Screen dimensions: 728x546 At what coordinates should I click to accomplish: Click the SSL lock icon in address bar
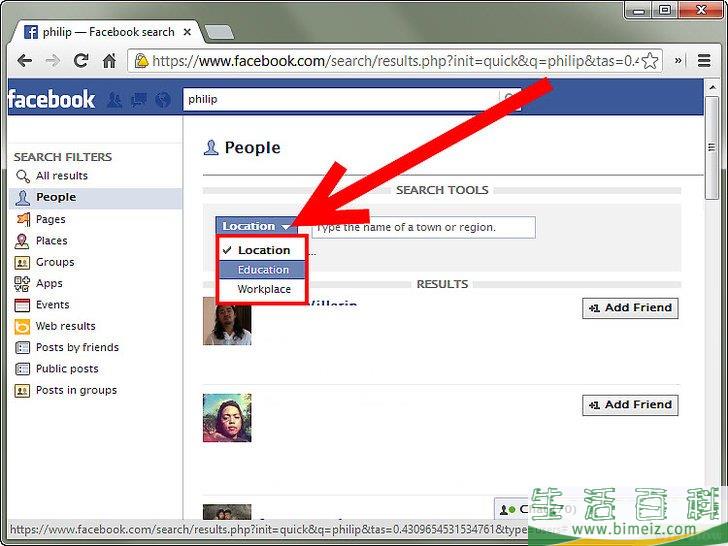click(x=142, y=60)
